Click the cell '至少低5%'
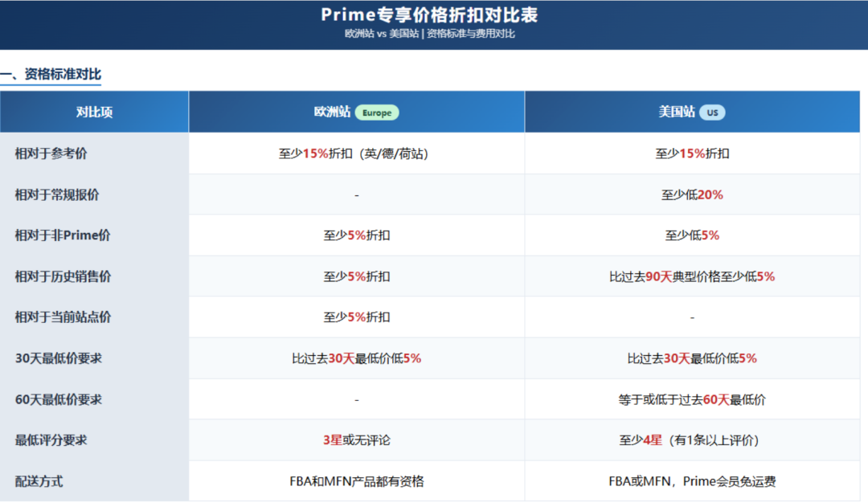This screenshot has height=503, width=868. [x=692, y=235]
